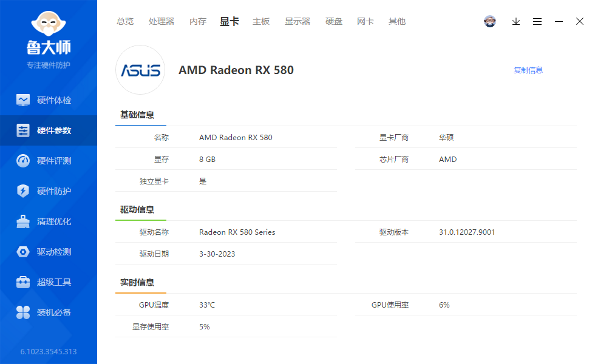Click the 驱动版本 label
Screen dimensions: 595x364
(x=394, y=232)
